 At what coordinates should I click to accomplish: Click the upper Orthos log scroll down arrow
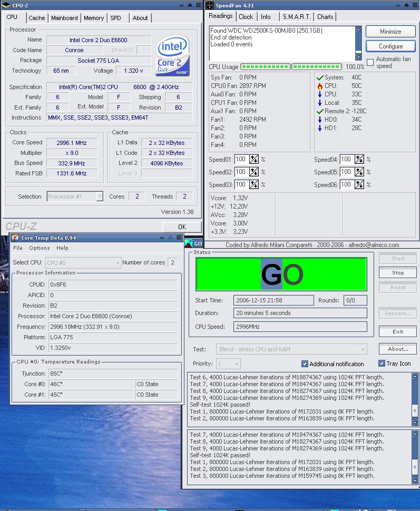pos(415,422)
